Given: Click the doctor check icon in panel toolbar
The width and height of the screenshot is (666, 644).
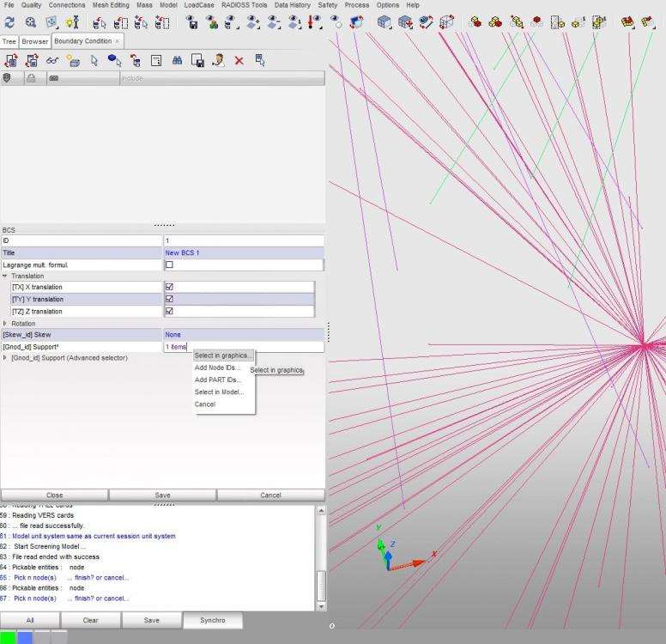Looking at the screenshot, I should point(218,61).
